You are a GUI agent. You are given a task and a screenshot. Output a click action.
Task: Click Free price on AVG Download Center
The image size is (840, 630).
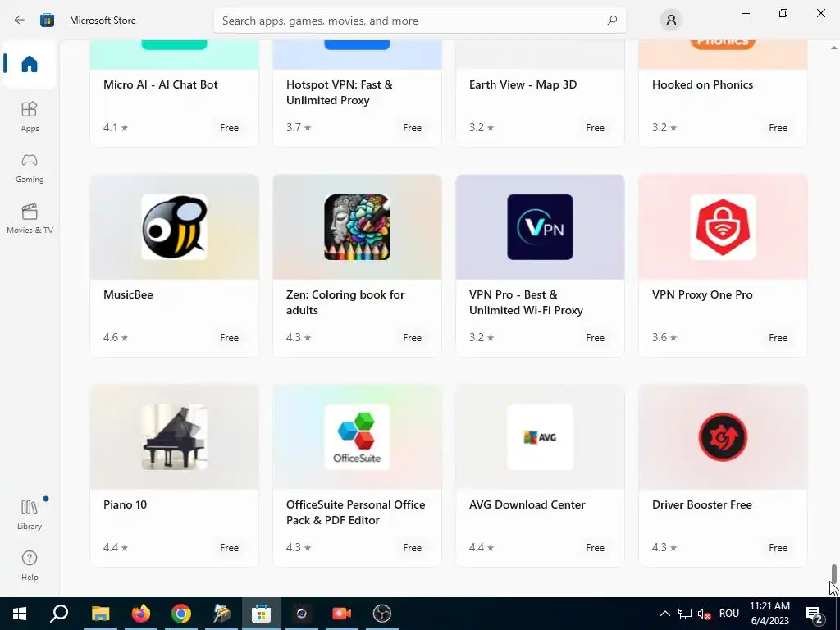pos(595,547)
